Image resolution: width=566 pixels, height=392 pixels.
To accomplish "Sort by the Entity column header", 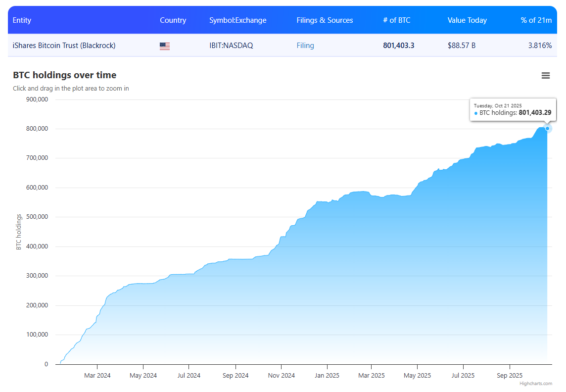I will pos(22,20).
